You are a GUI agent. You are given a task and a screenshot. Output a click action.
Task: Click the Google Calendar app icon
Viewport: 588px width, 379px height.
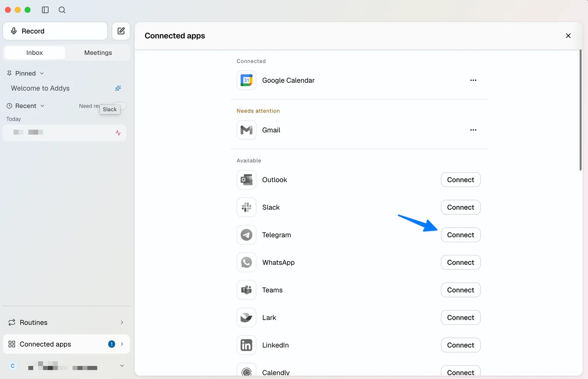click(247, 80)
